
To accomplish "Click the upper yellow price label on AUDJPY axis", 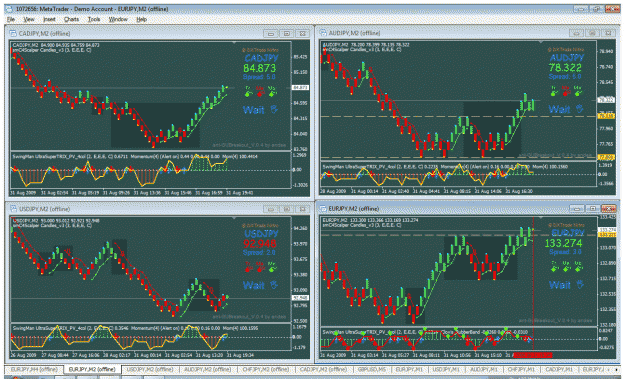I will pos(606,116).
